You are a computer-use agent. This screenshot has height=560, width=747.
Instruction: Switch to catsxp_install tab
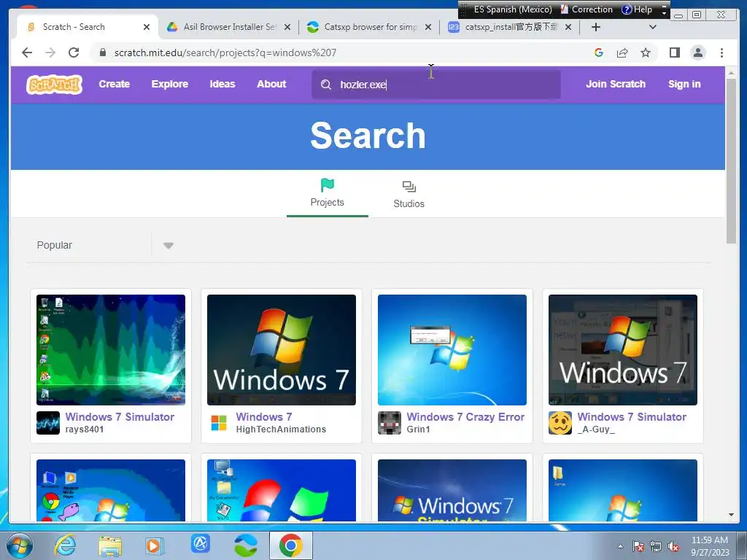[x=511, y=27]
